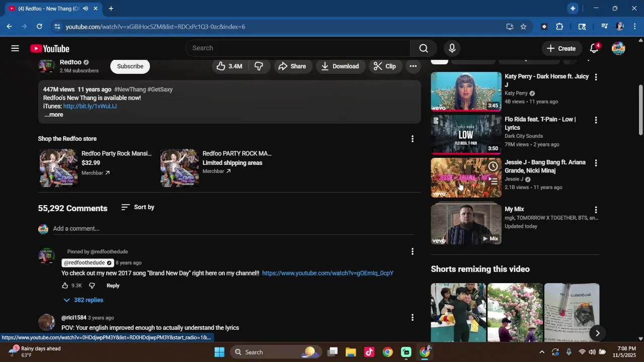Viewport: 644px width, 362px height.
Task: Open the Chrome profile avatar
Action: pos(620,27)
